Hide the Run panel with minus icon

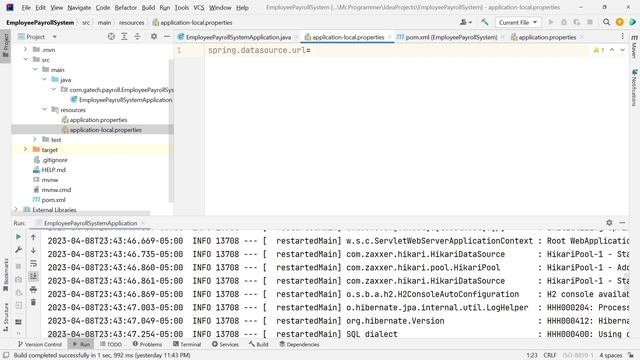click(x=622, y=222)
